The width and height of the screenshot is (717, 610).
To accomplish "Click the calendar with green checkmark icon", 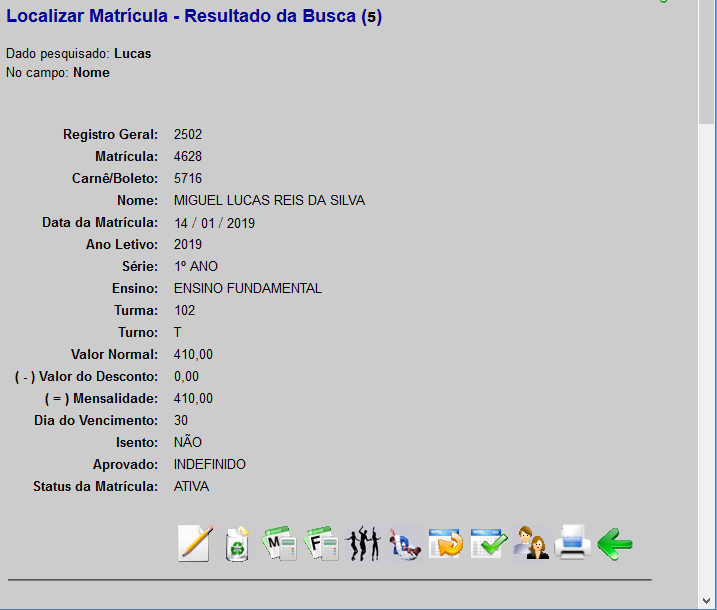I will [488, 543].
